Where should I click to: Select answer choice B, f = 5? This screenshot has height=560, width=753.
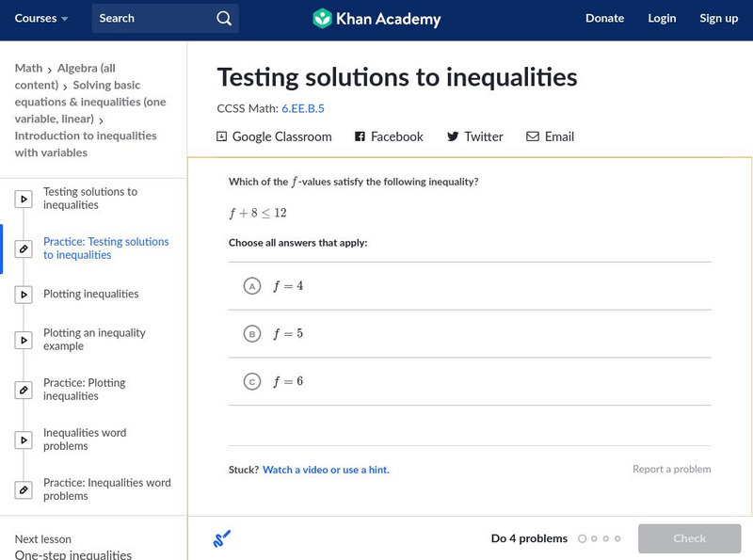(251, 334)
